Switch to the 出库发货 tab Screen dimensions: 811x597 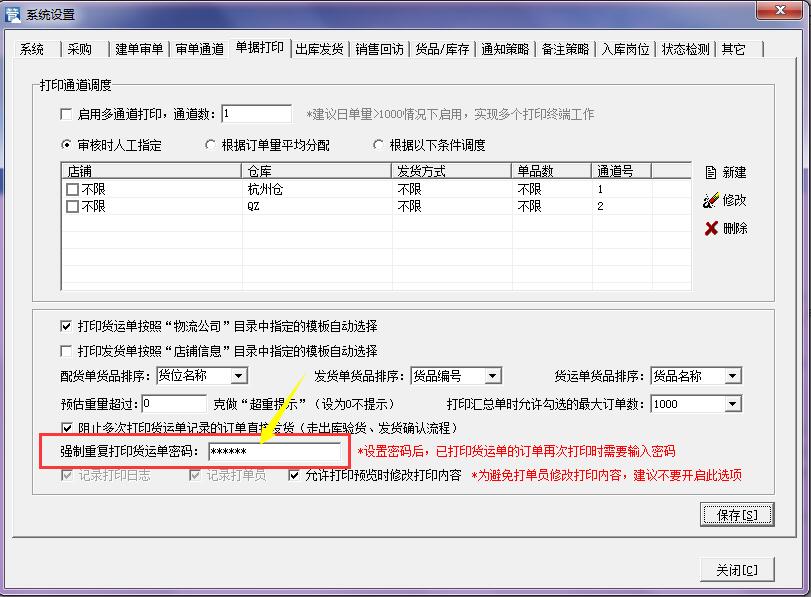tap(320, 49)
